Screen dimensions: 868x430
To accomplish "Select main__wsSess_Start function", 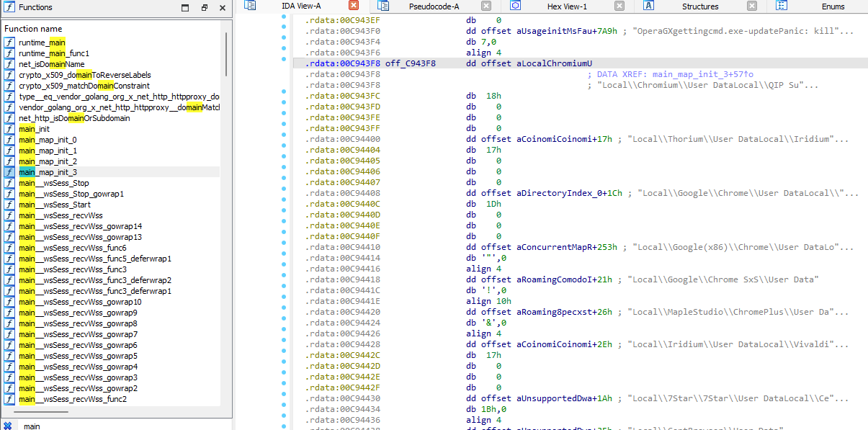I will pos(55,205).
